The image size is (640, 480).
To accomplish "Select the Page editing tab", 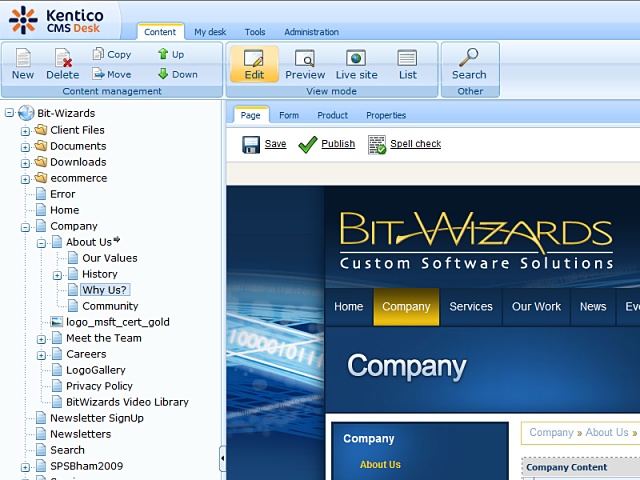I will click(x=251, y=115).
